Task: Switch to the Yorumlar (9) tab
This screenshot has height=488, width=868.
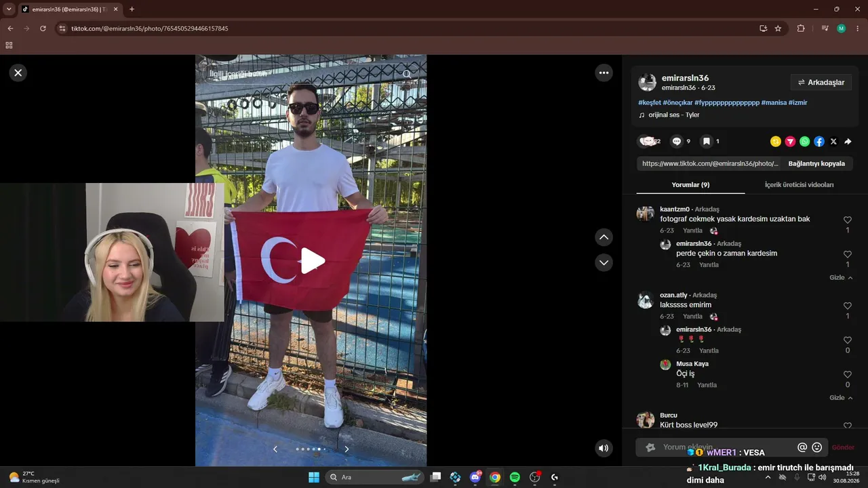Action: click(690, 185)
